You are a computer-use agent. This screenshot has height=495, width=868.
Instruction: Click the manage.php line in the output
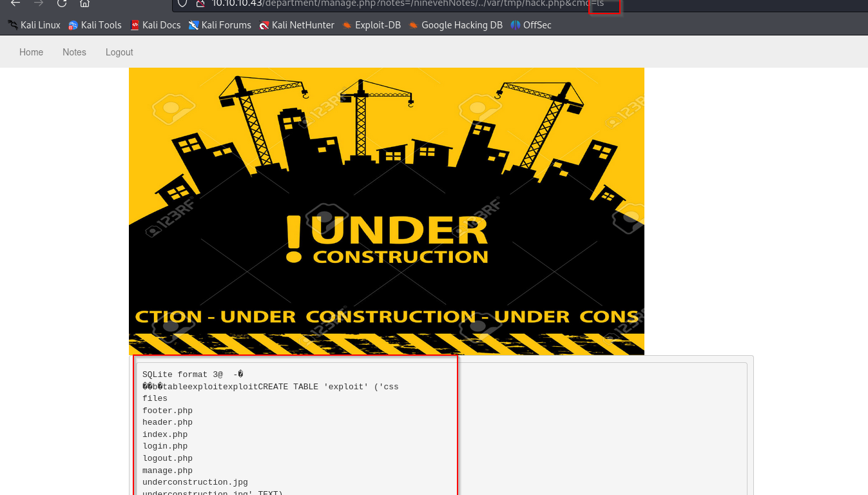click(x=168, y=471)
